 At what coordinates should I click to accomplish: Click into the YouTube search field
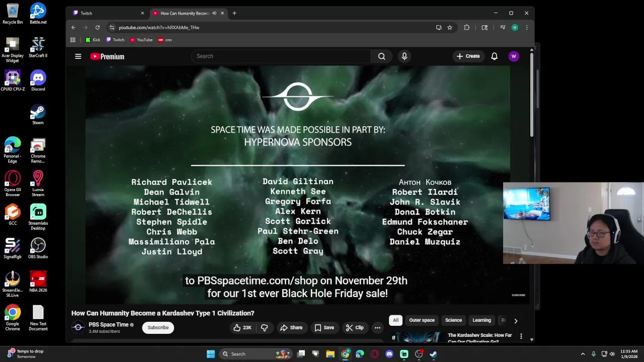point(281,56)
